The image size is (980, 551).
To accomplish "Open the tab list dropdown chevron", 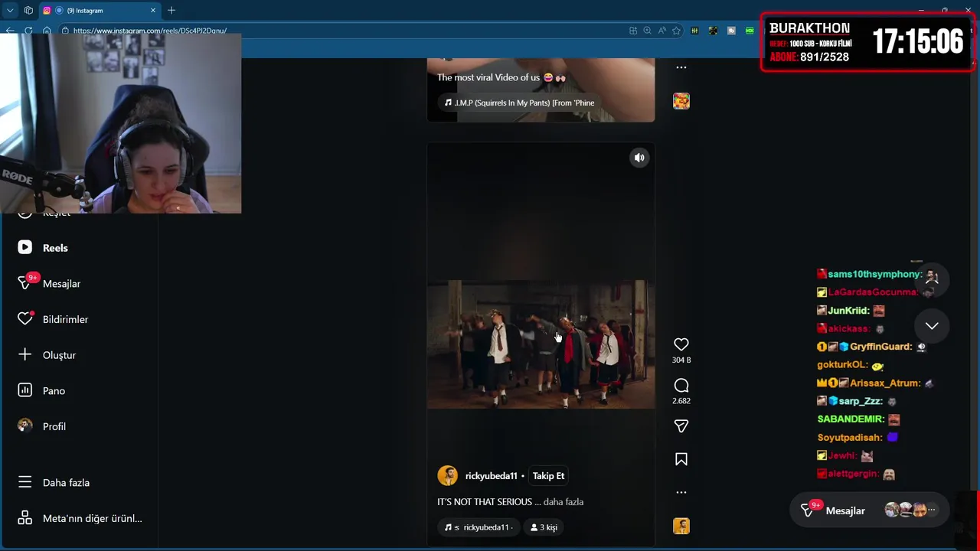I will (10, 11).
